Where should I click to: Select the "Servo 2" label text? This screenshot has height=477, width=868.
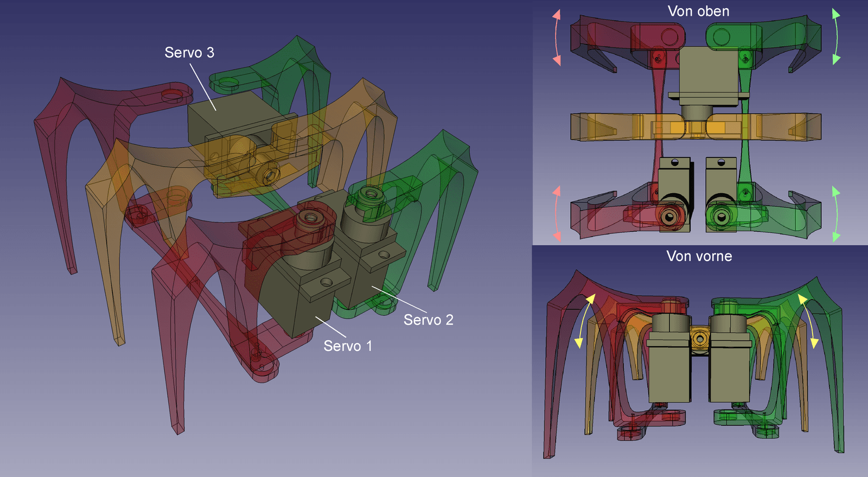pyautogui.click(x=428, y=320)
